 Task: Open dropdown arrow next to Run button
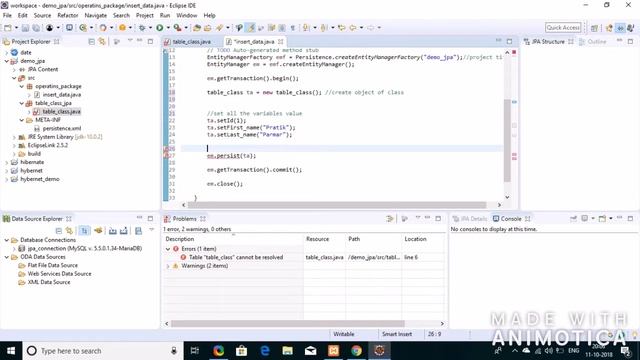(168, 28)
